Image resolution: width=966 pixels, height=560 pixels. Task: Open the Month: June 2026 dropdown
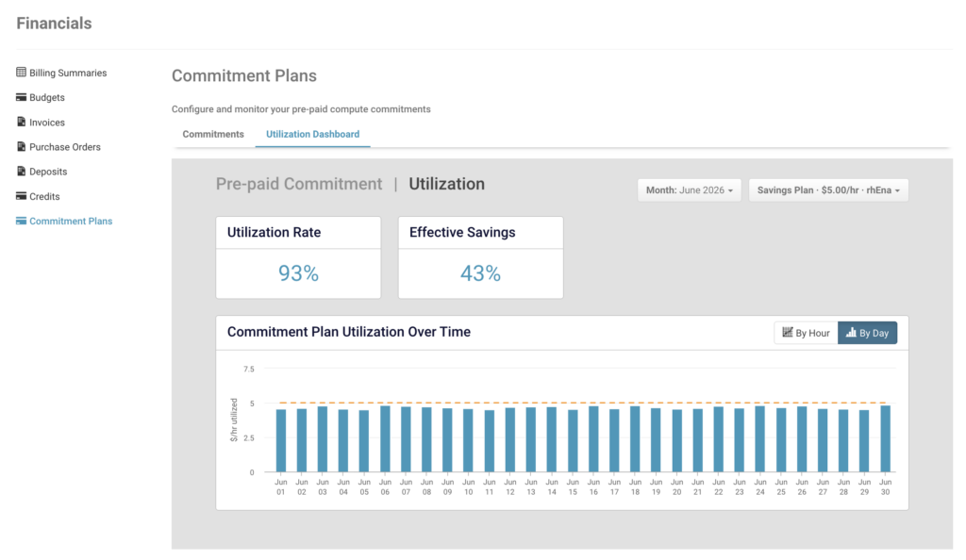[690, 190]
